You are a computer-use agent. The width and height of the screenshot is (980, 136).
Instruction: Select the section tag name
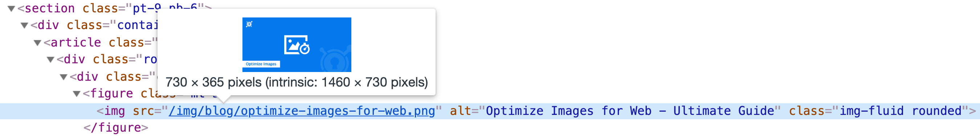pos(50,8)
